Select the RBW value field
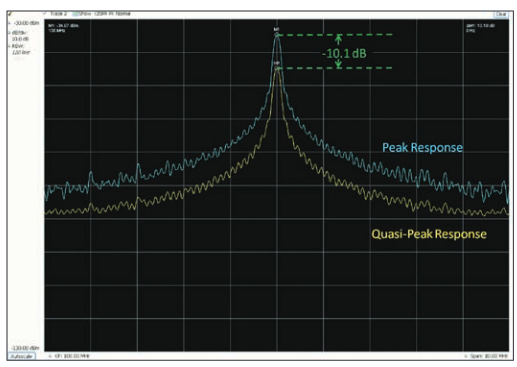 pos(21,52)
